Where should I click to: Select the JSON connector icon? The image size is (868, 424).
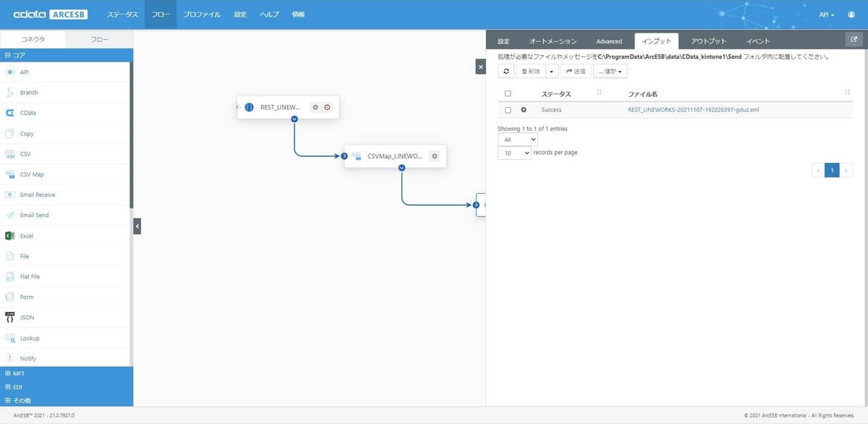tap(10, 317)
